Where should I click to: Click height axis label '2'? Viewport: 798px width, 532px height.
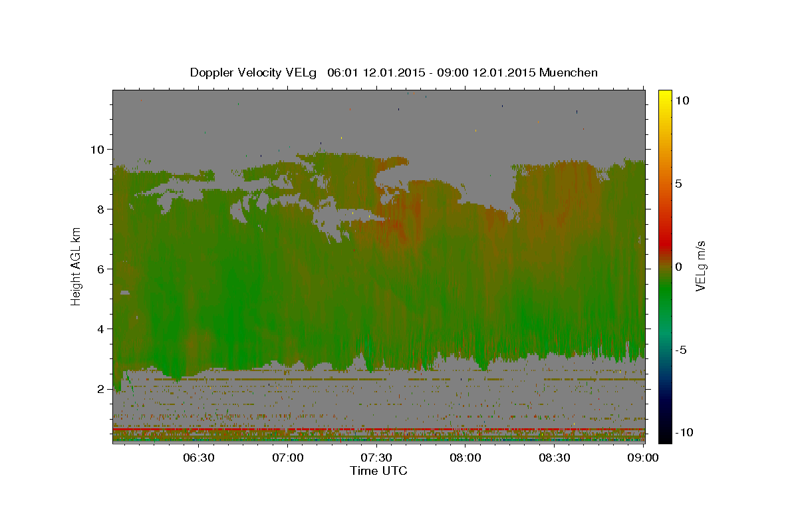click(x=102, y=388)
